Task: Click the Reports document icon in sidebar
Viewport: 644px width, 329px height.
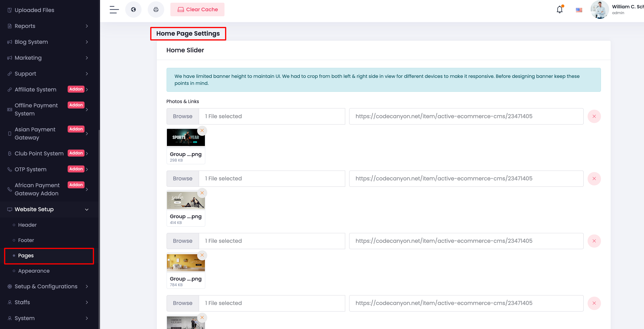Action: click(9, 26)
